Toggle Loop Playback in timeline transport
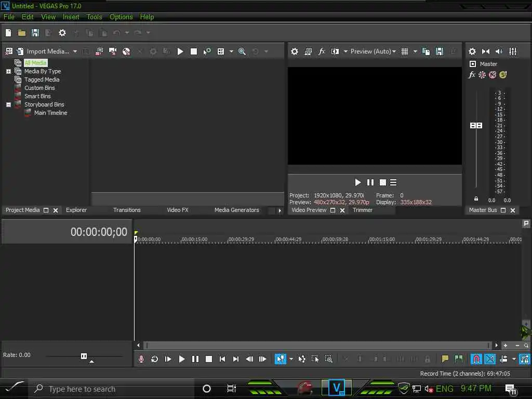The image size is (532, 399). (154, 359)
